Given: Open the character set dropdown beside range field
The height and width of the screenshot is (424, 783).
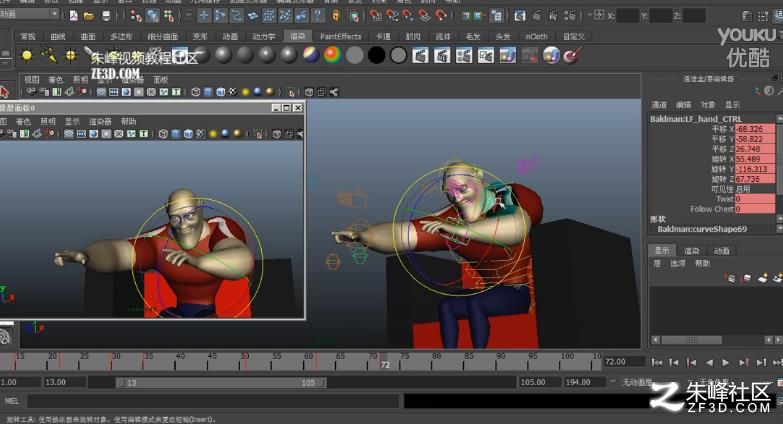Looking at the screenshot, I should (613, 382).
